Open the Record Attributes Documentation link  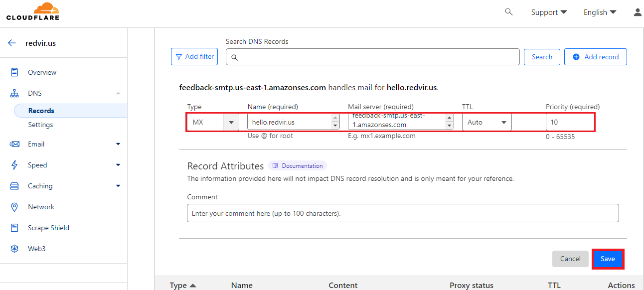coord(298,165)
